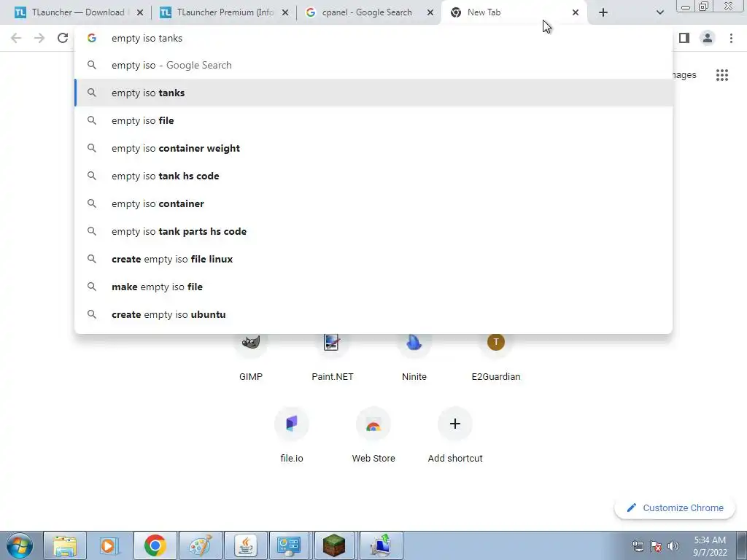Choose 'create empty iso ubuntu' suggestion

point(373,314)
